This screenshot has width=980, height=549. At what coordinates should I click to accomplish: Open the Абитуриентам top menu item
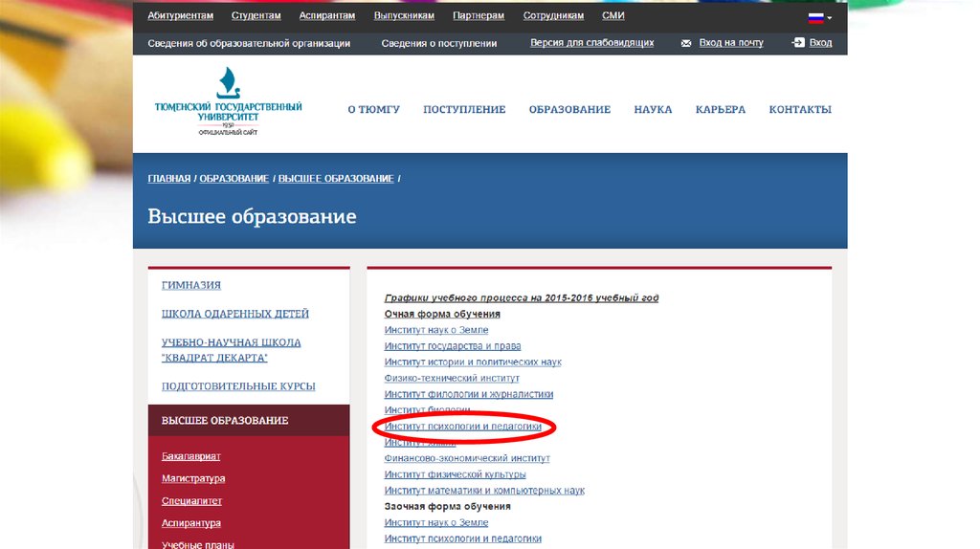coord(180,16)
